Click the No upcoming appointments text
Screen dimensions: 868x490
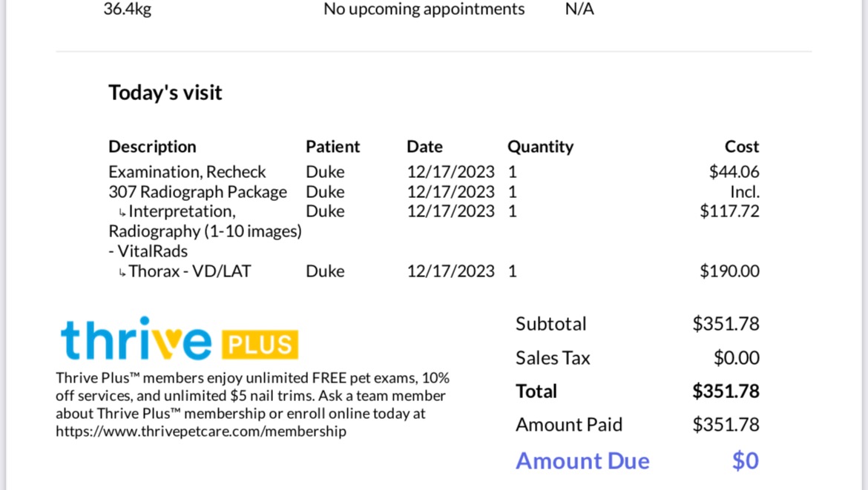coord(424,9)
